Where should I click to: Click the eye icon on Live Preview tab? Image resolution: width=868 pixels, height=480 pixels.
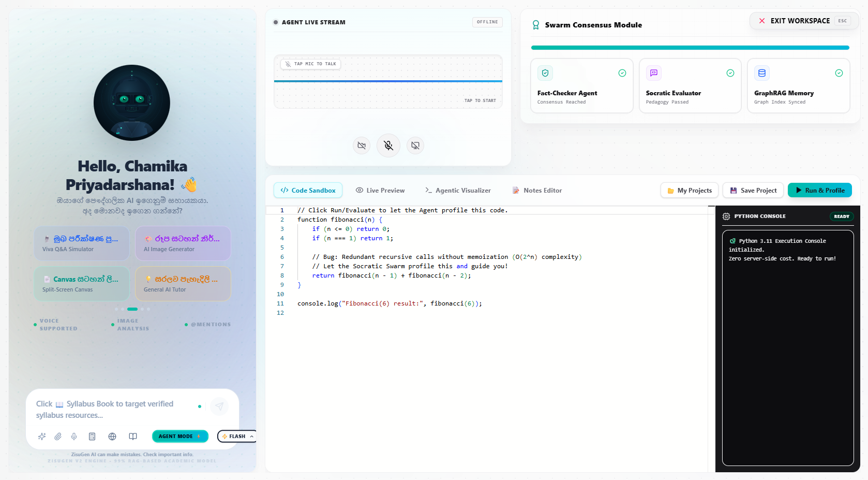click(360, 190)
